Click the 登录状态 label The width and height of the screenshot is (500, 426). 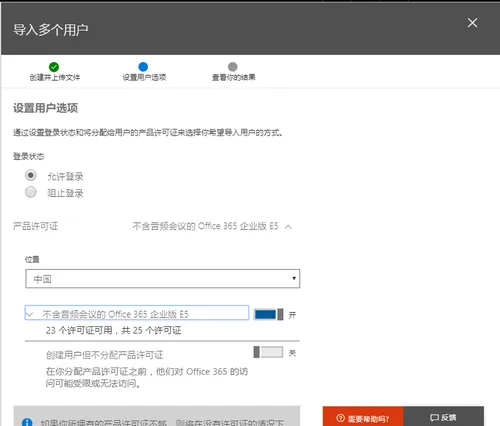(x=29, y=156)
